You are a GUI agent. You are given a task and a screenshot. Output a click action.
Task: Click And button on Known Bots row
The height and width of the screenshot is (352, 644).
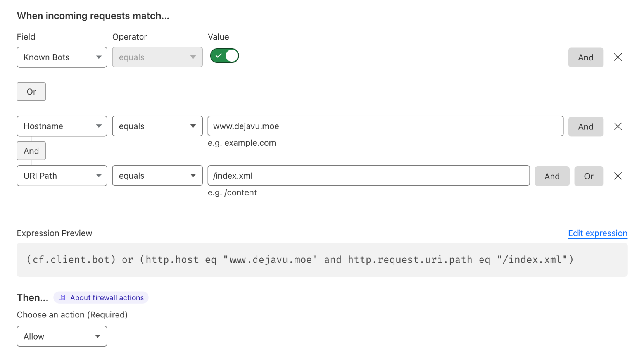coord(585,57)
